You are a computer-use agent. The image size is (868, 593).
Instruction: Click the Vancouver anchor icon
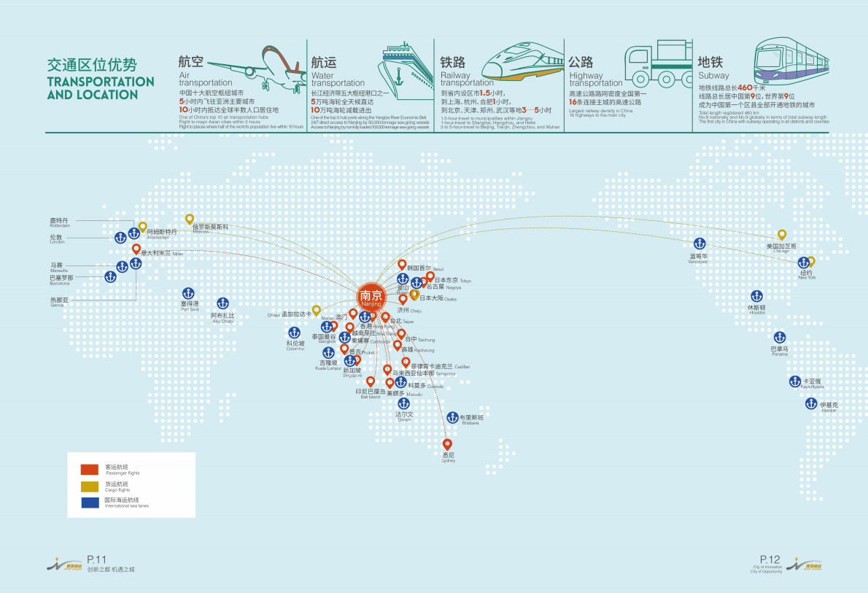coord(700,244)
